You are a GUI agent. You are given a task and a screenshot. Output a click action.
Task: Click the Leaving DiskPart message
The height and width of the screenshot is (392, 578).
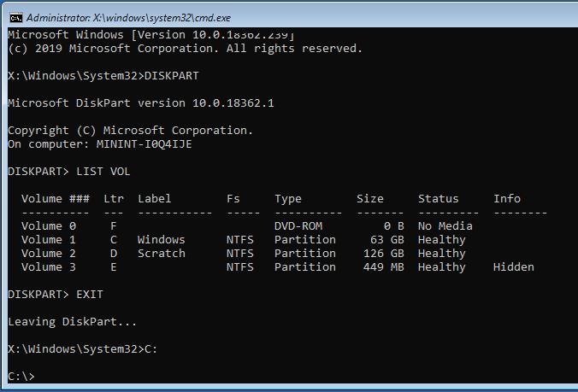(x=72, y=322)
